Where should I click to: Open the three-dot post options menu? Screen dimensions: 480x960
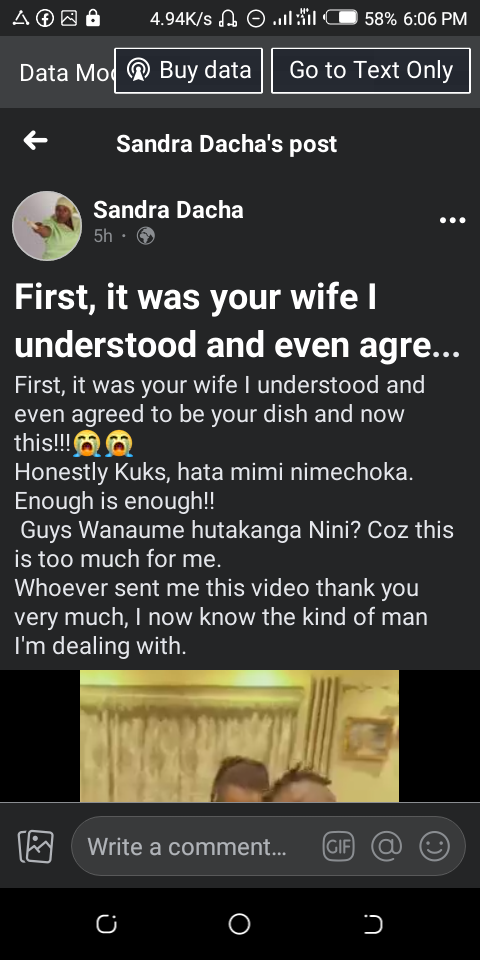(x=452, y=220)
